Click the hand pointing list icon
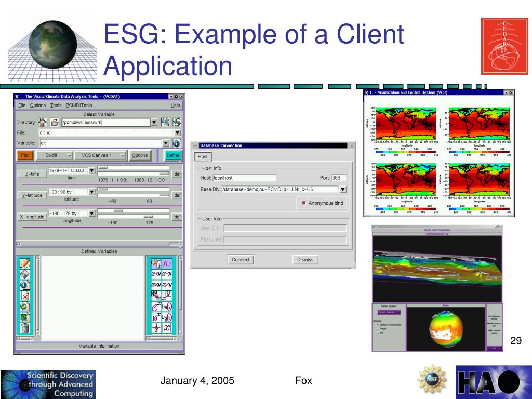532x399 pixels. pyautogui.click(x=156, y=263)
